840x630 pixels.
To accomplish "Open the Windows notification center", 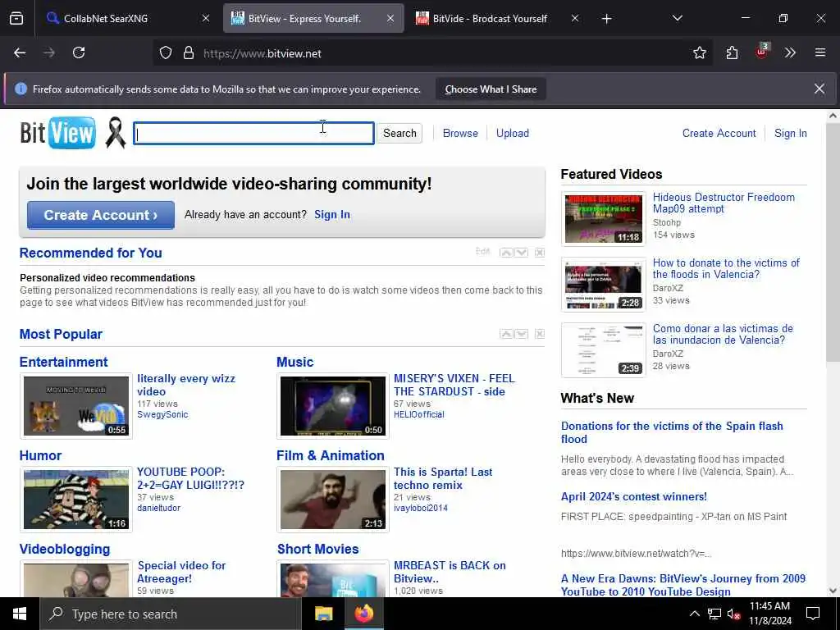I will click(813, 614).
